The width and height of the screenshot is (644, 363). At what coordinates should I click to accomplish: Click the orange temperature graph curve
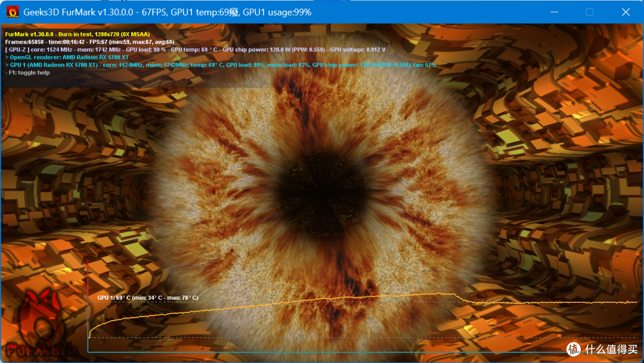pos(363,315)
